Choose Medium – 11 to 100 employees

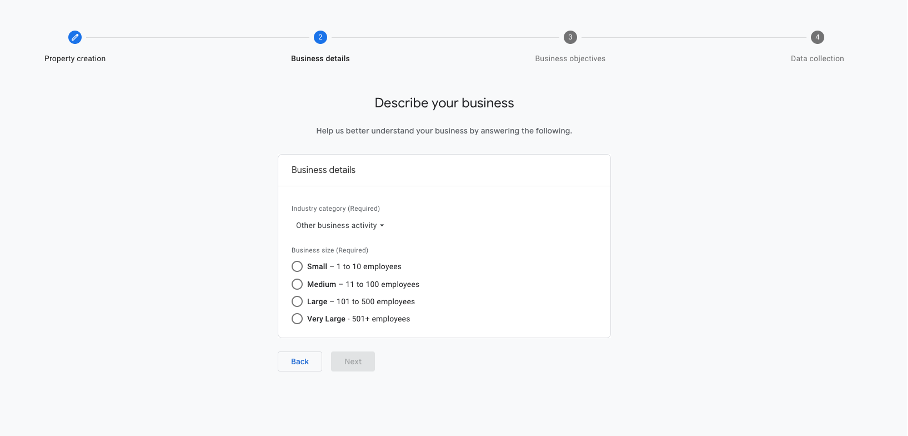297,284
